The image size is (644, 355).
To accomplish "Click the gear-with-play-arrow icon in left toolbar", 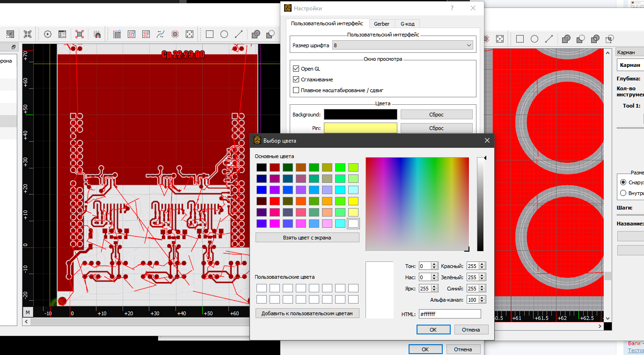I will 48,34.
